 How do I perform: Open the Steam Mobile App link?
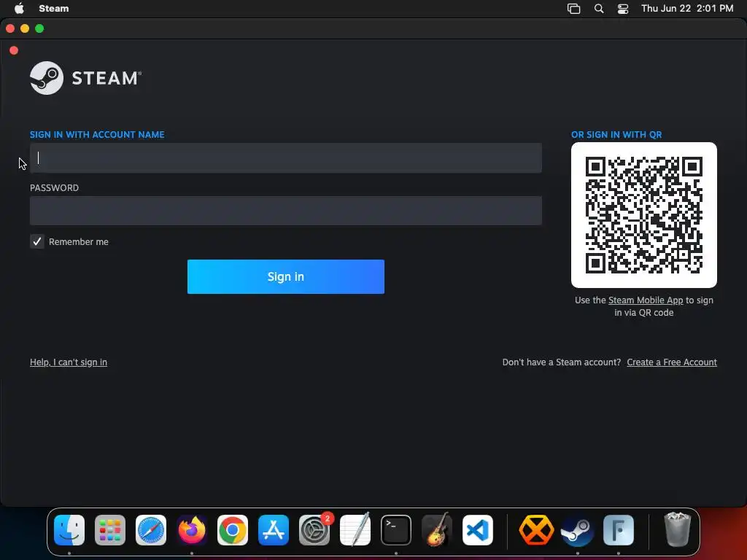click(646, 300)
